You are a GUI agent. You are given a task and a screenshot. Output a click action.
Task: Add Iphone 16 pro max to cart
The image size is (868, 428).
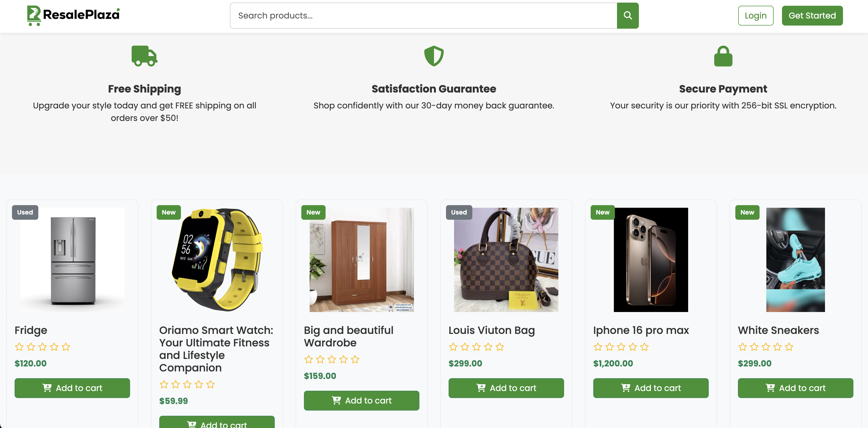click(x=650, y=388)
